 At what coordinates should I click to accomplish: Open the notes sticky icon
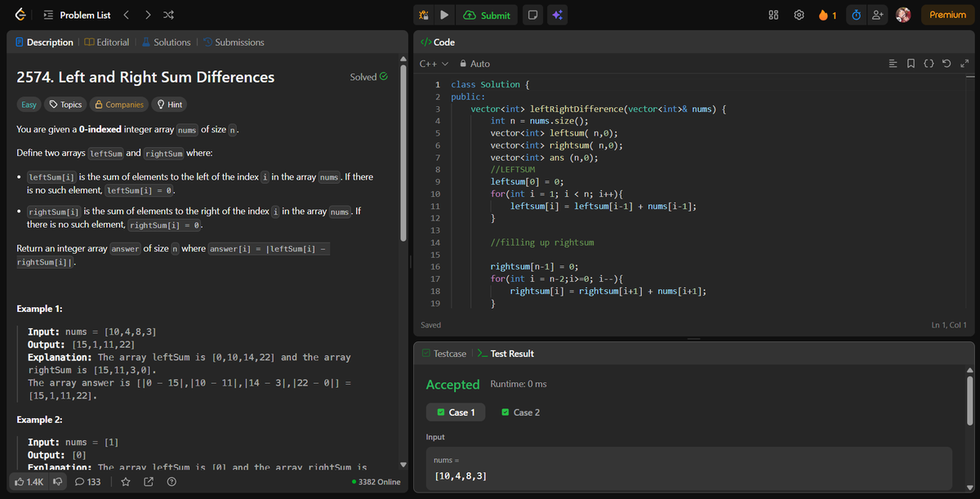pyautogui.click(x=532, y=15)
